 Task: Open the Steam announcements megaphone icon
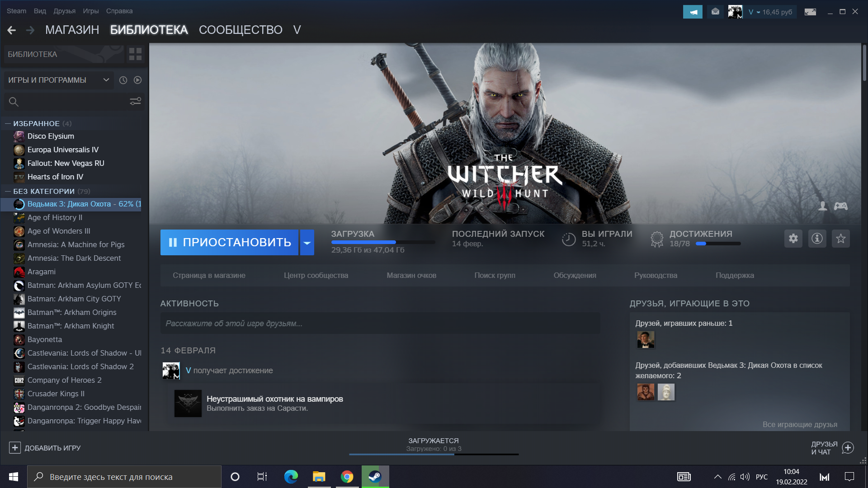pyautogui.click(x=693, y=12)
